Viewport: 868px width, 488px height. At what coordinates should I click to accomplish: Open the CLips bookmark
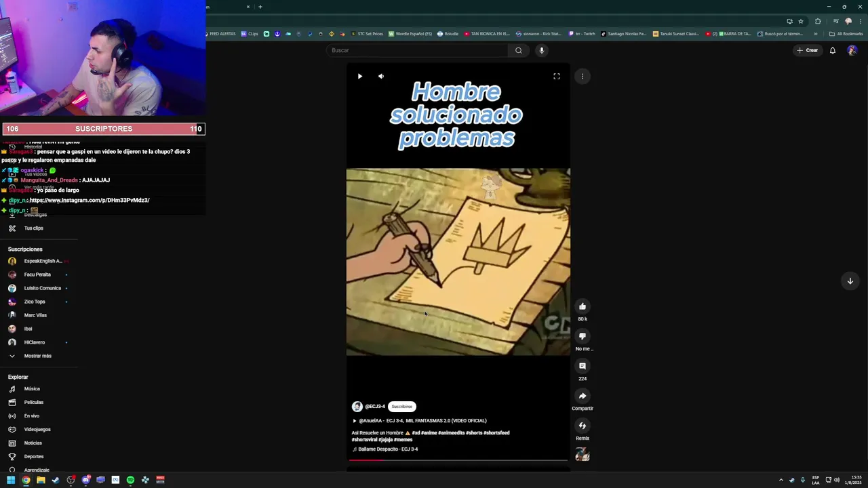[250, 34]
